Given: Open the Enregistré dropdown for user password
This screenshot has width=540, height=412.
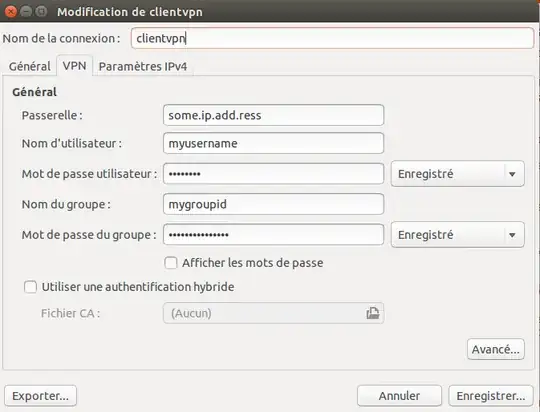Looking at the screenshot, I should [458, 174].
